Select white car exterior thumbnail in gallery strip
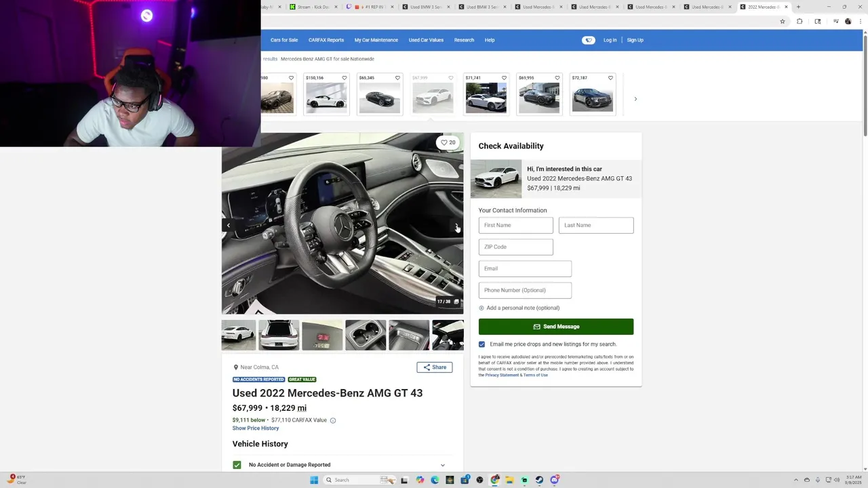Viewport: 868px width, 488px height. 239,335
